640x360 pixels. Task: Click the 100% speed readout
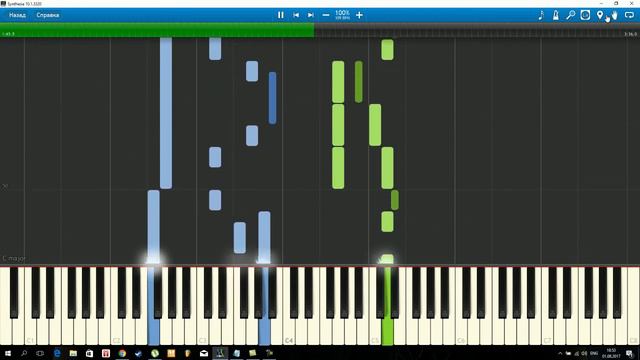point(342,15)
